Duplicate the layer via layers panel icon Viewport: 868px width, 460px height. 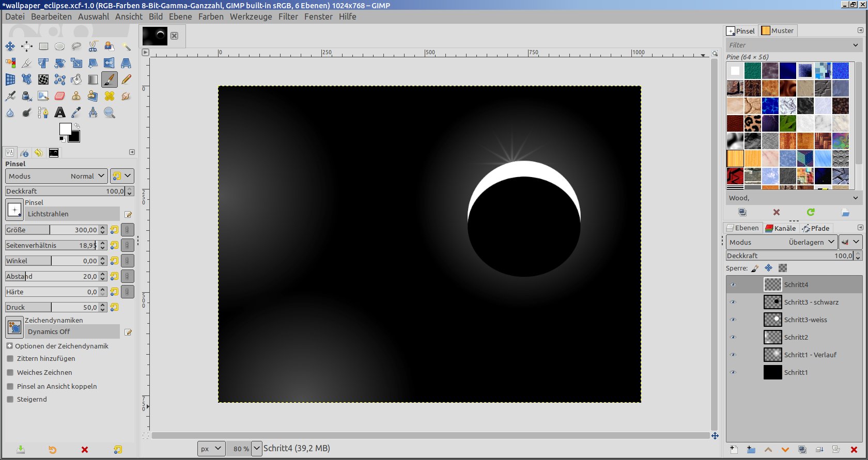[802, 450]
